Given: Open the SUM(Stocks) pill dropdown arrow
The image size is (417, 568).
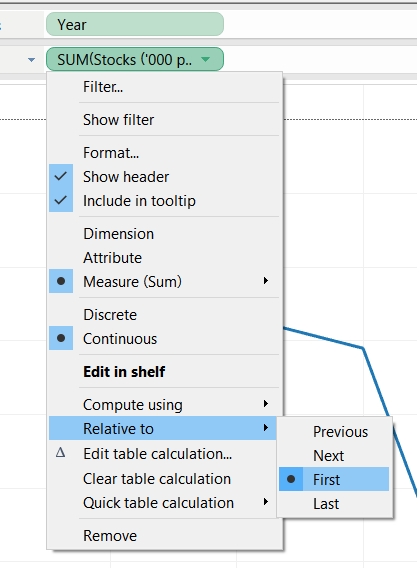Looking at the screenshot, I should (x=205, y=59).
